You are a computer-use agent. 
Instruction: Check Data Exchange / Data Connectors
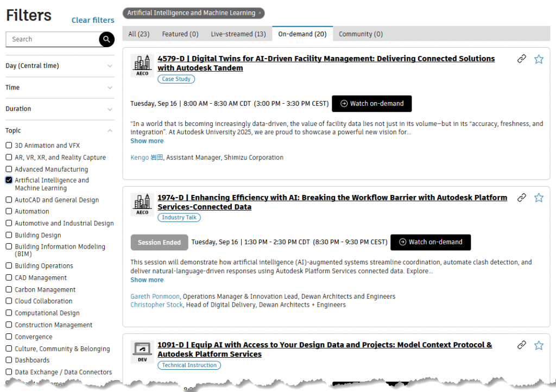click(9, 372)
